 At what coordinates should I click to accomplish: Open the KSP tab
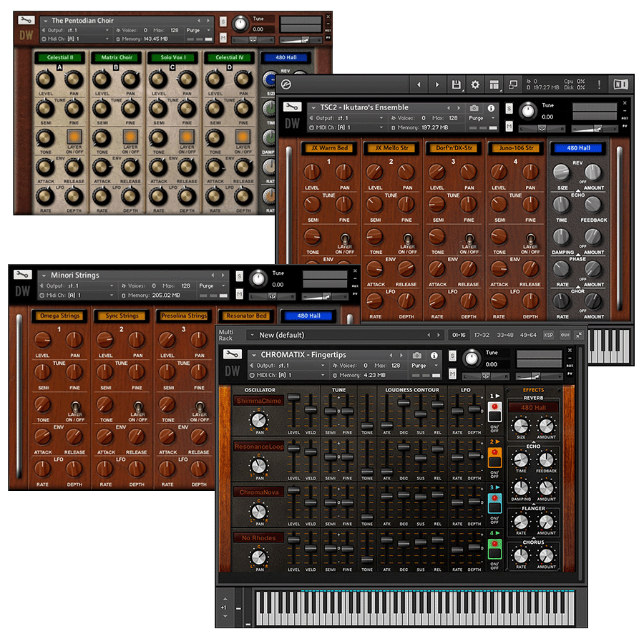[548, 335]
